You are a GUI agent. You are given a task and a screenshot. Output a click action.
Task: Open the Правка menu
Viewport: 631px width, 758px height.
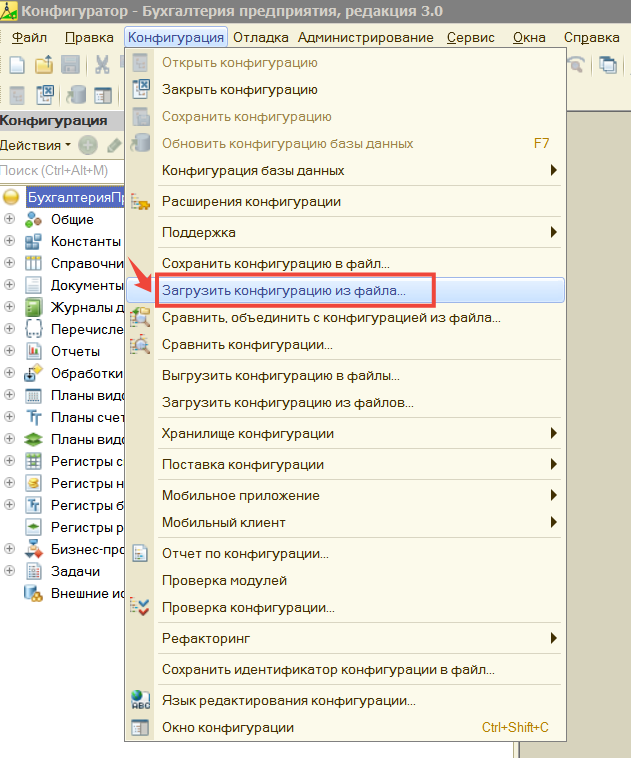tap(89, 37)
